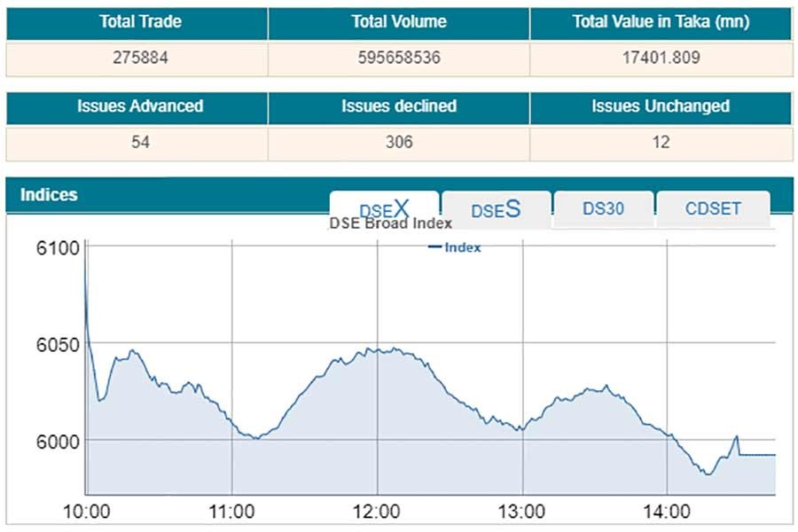Click the Issues declined header

[398, 106]
